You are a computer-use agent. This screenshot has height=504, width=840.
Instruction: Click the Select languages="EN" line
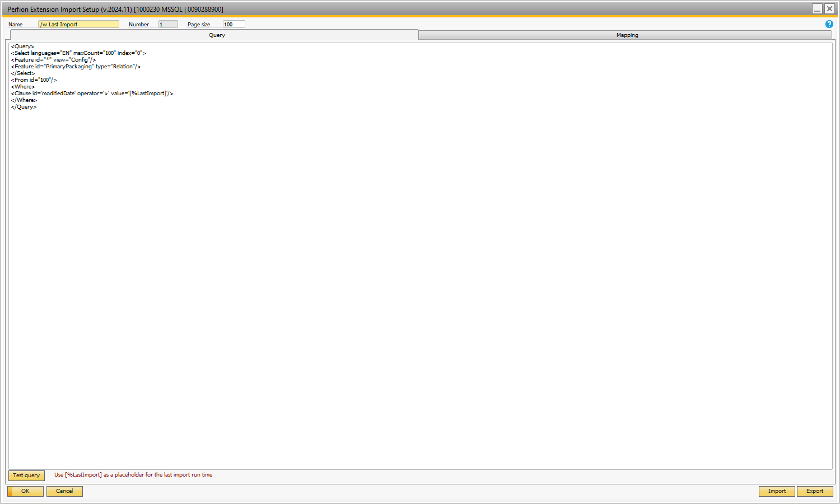click(78, 53)
